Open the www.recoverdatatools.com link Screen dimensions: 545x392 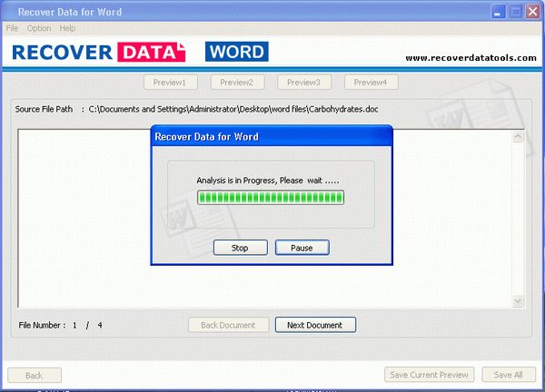click(471, 58)
